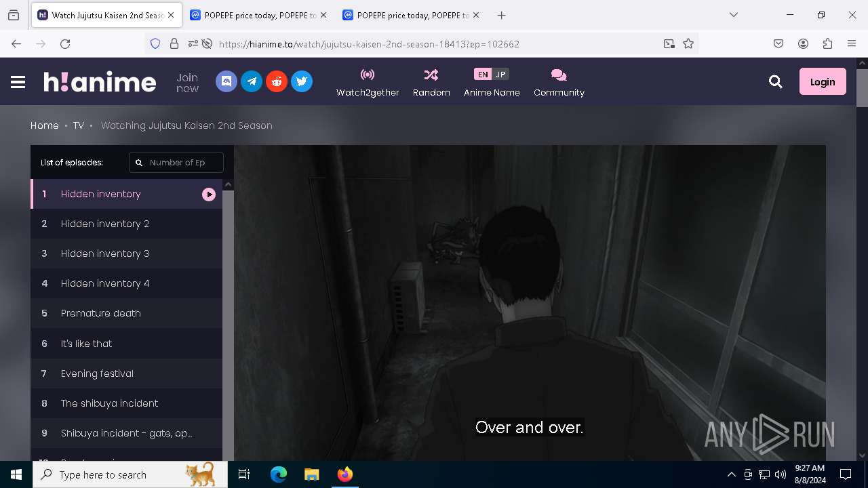
Task: Open the Extensions puzzle icon
Action: pyautogui.click(x=827, y=43)
